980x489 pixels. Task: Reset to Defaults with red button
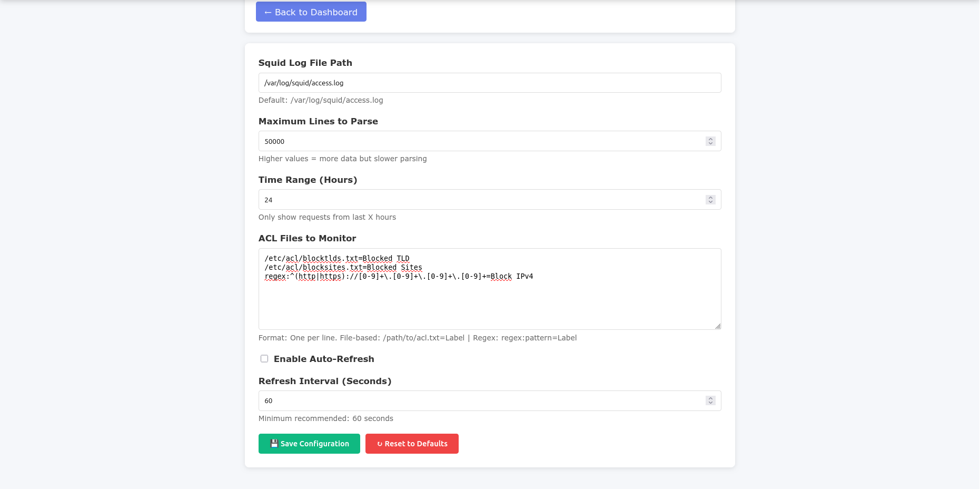click(x=412, y=444)
